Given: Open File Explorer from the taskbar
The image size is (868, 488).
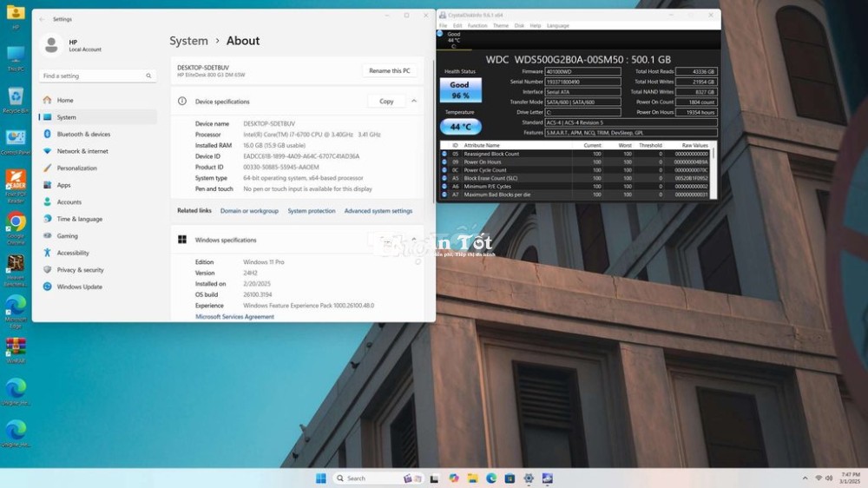Looking at the screenshot, I should 472,478.
